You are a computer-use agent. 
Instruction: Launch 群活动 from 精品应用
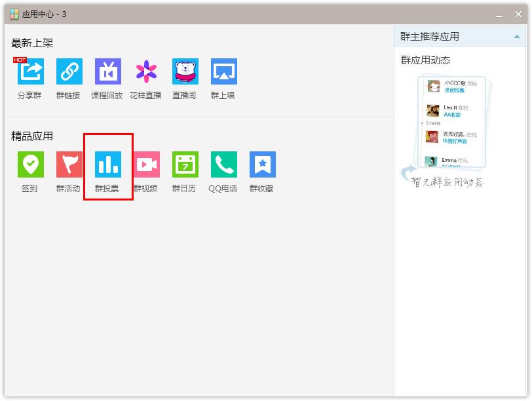[68, 166]
